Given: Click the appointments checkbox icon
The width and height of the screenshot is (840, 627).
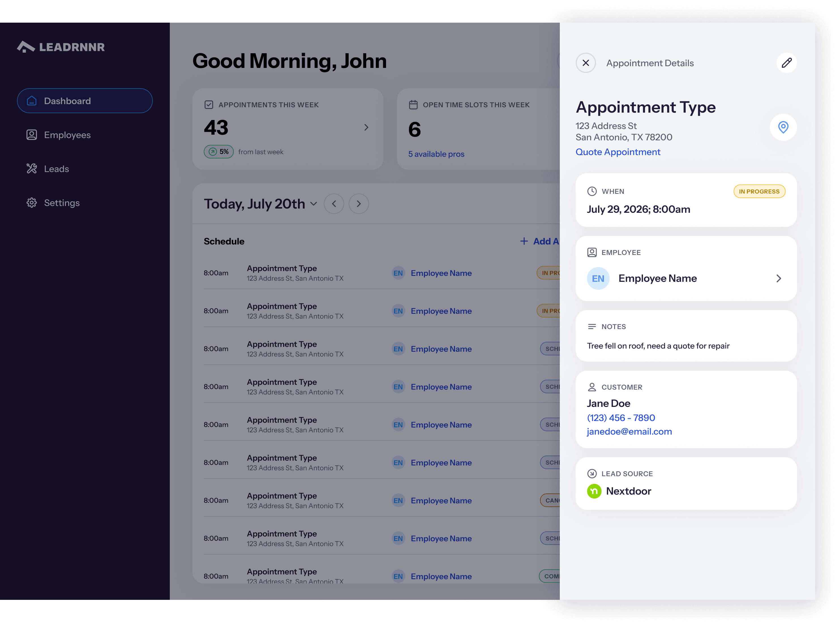Looking at the screenshot, I should [208, 105].
